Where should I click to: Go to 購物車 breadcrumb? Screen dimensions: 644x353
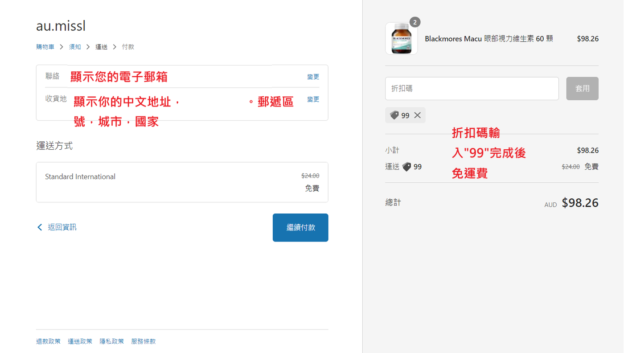pos(45,47)
